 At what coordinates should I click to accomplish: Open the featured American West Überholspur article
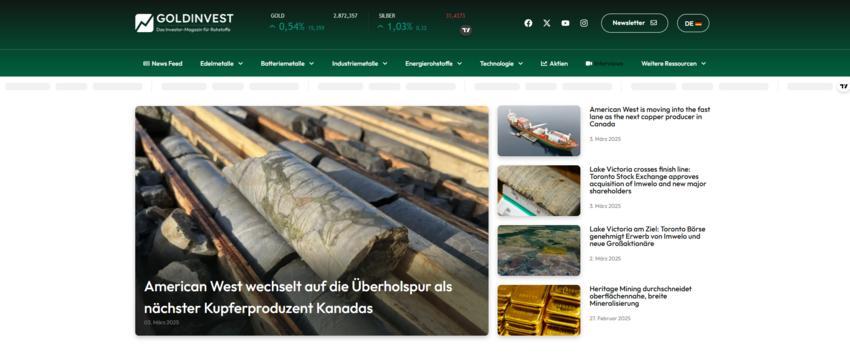(298, 297)
